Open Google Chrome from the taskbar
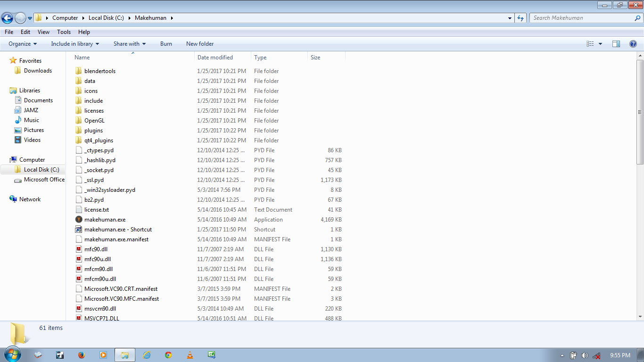The image size is (644, 362). [x=168, y=355]
